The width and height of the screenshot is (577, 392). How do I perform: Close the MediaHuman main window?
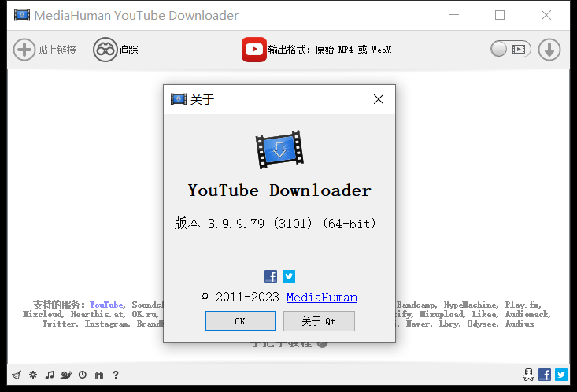pyautogui.click(x=546, y=15)
